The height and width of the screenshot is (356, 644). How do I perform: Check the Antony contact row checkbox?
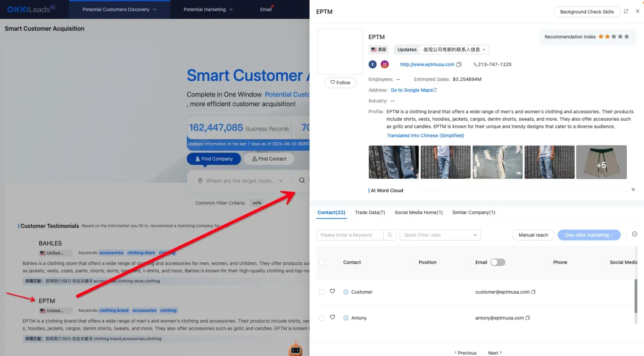[x=322, y=318]
